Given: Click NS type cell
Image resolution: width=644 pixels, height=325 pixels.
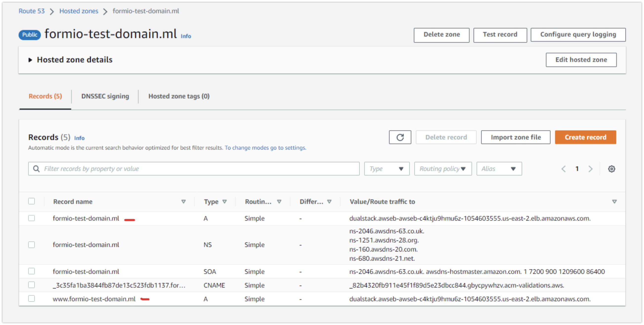Looking at the screenshot, I should [x=208, y=245].
